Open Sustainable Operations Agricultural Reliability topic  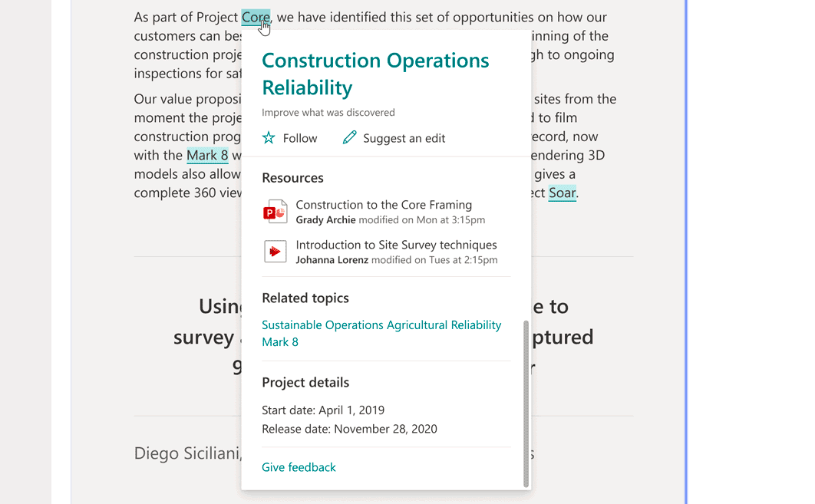[x=381, y=324]
